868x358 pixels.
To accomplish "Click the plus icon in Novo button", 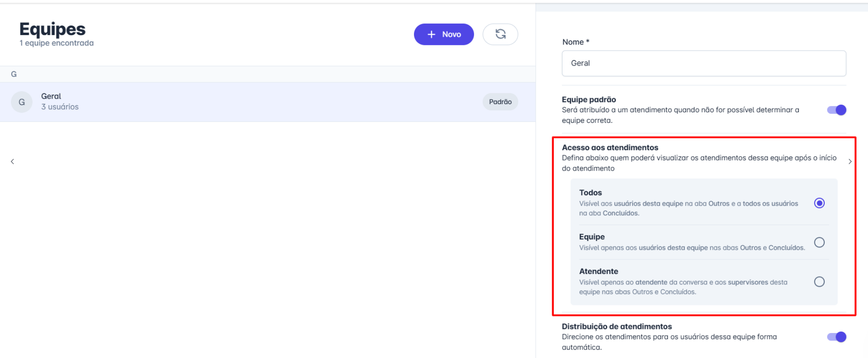I will coord(431,35).
